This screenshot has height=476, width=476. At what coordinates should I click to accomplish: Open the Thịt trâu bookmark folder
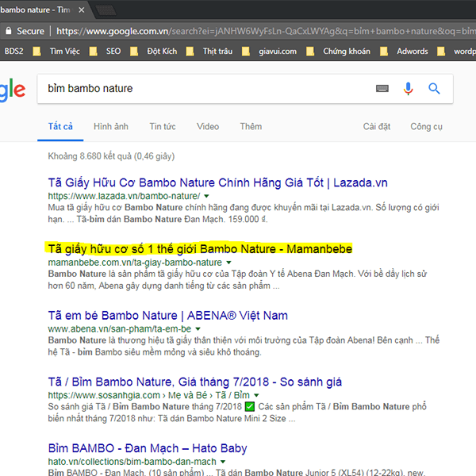click(x=209, y=51)
